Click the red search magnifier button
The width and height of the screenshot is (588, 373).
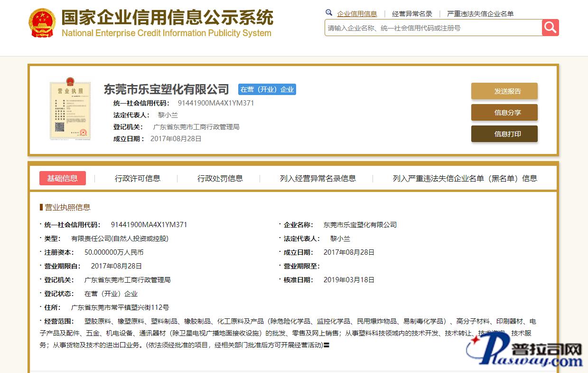[x=550, y=28]
